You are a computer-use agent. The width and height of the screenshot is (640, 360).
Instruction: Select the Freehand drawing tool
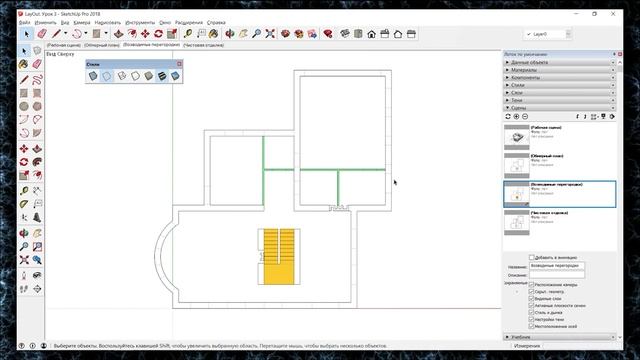tap(37, 79)
